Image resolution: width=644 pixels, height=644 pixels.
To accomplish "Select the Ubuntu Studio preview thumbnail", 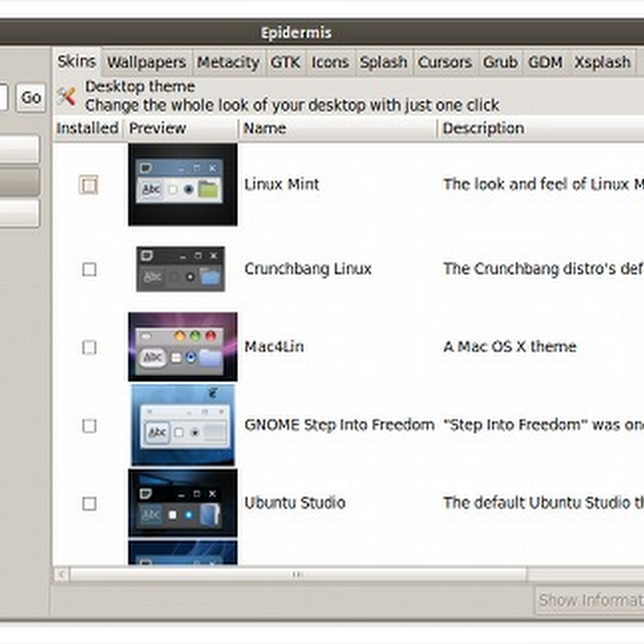I will (x=183, y=503).
